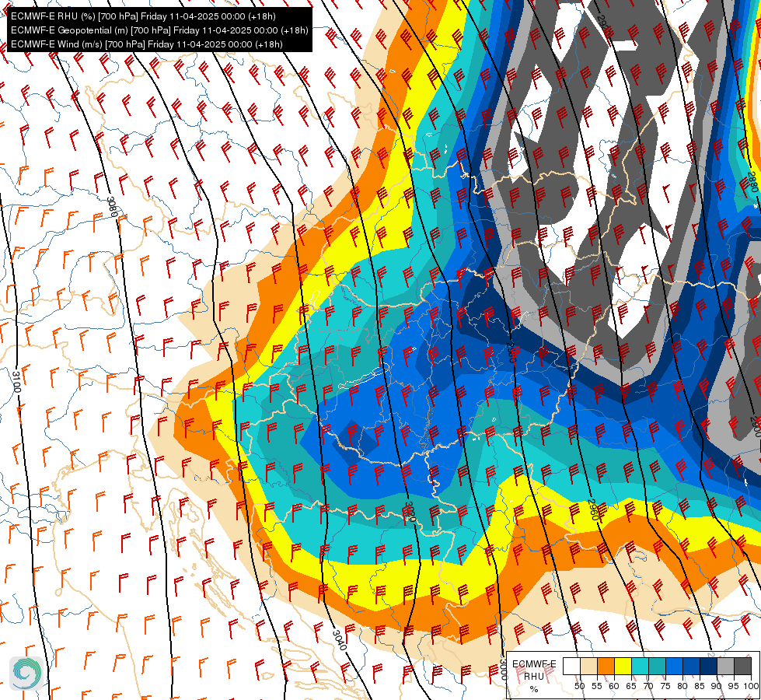Click the legend tick value 90
Screen dimensions: 761x700
717,686
